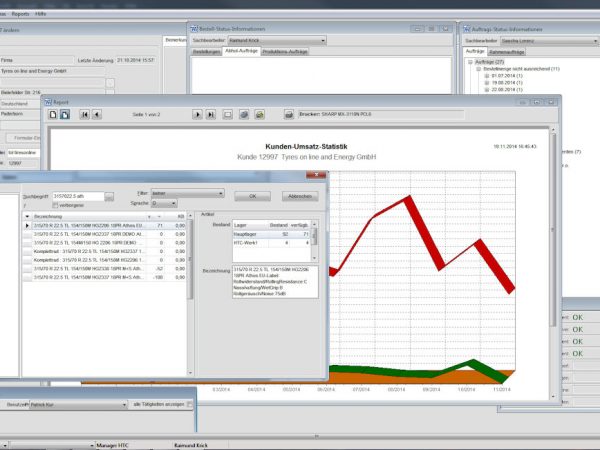This screenshot has width=600, height=450.
Task: Toggle the verborgene checkbox
Action: click(55, 205)
